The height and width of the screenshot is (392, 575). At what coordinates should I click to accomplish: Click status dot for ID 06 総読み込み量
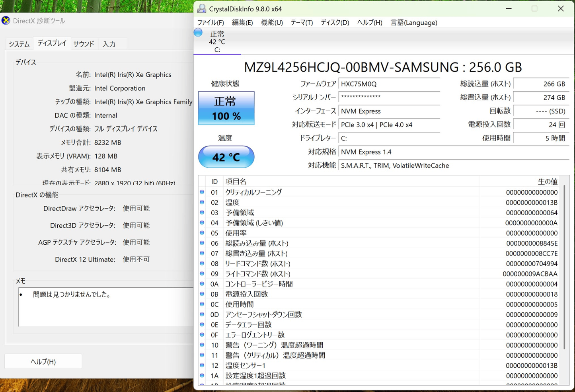click(x=202, y=243)
